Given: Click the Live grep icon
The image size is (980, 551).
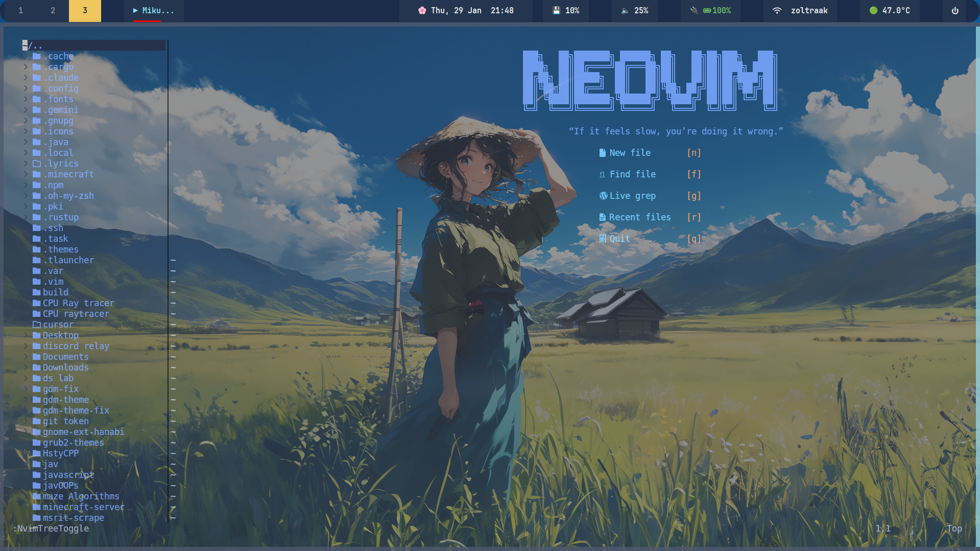Looking at the screenshot, I should [603, 196].
